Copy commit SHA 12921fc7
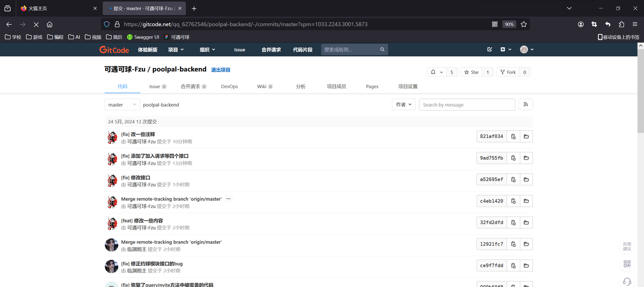Screen dimensions: 644x287 coord(513,244)
